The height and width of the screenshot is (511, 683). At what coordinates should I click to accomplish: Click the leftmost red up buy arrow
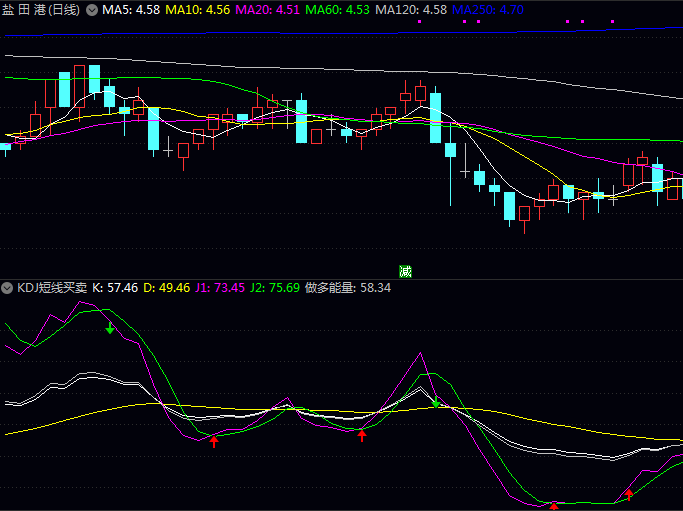coord(214,440)
